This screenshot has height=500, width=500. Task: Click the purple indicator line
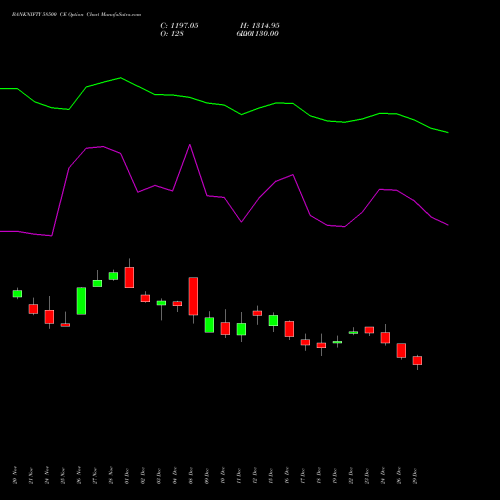(x=224, y=197)
